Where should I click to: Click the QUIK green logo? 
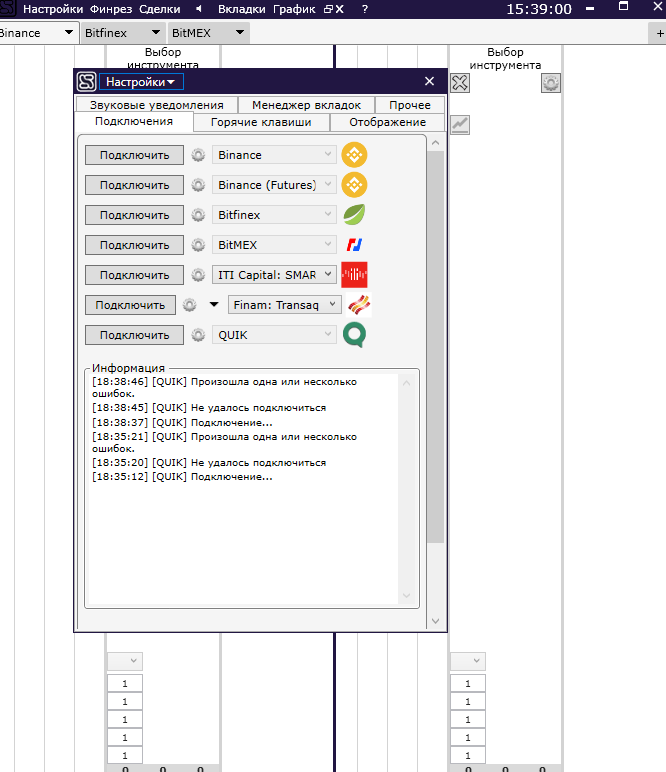[354, 335]
